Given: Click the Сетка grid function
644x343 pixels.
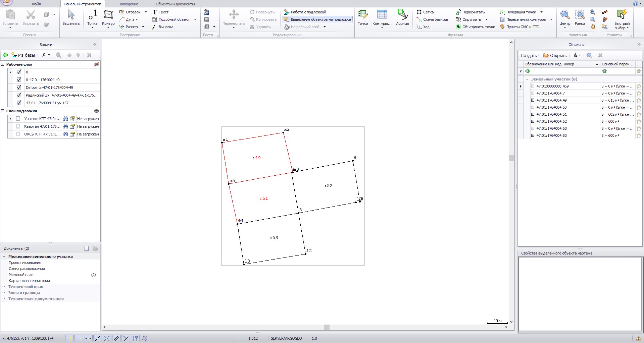Looking at the screenshot, I should click(425, 12).
